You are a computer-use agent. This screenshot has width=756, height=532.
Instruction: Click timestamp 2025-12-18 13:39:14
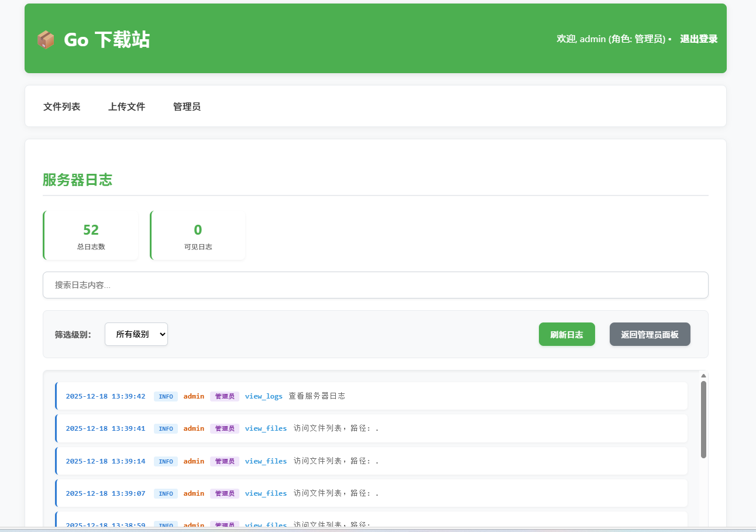pyautogui.click(x=105, y=461)
